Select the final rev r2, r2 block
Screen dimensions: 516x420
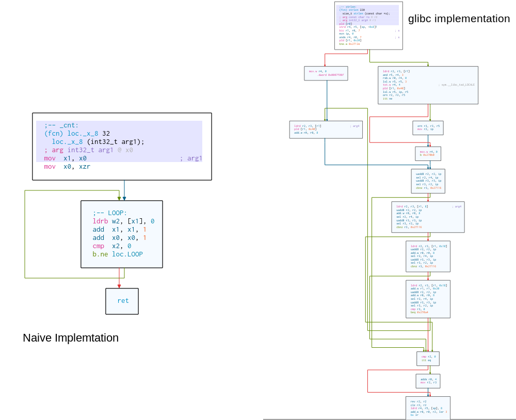[428, 408]
